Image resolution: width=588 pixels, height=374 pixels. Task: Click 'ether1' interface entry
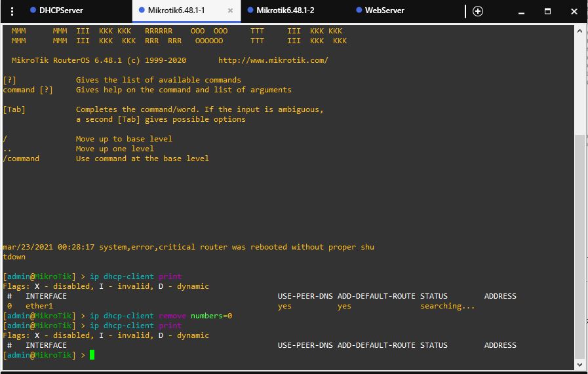pyautogui.click(x=39, y=306)
